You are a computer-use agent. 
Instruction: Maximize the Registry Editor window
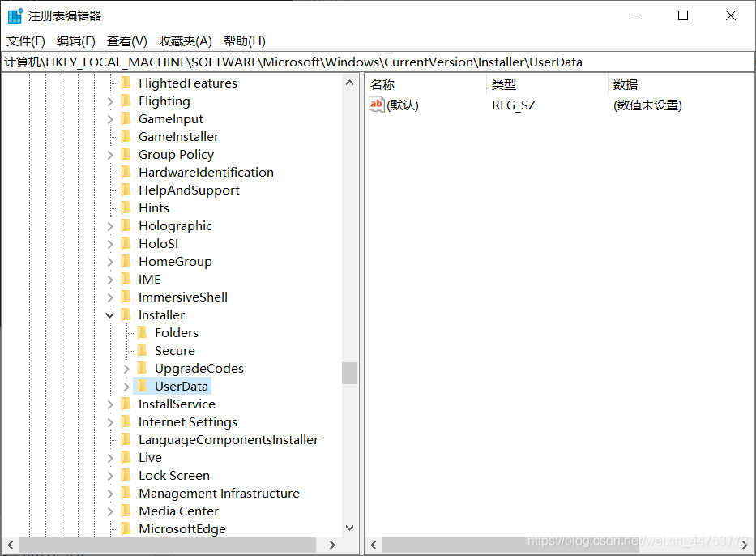pos(683,15)
